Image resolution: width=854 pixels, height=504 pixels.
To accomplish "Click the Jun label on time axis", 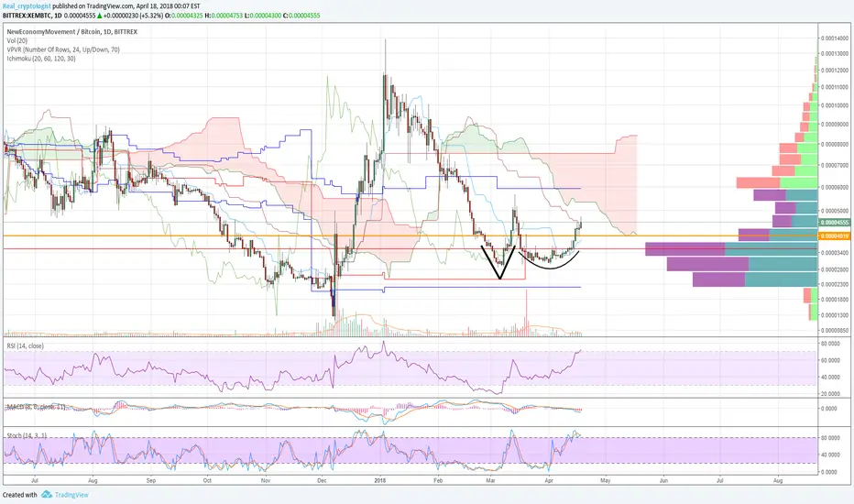I will point(663,480).
